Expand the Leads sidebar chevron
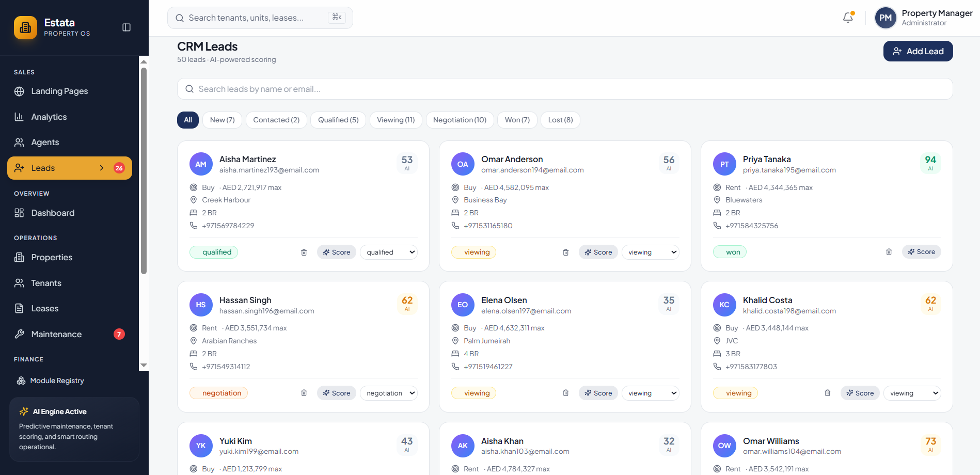The image size is (980, 475). coord(102,168)
